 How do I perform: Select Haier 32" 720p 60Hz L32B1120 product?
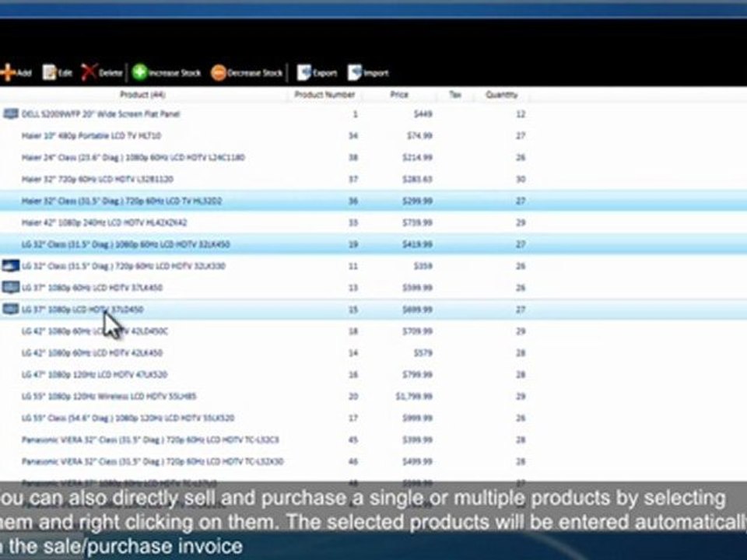[x=97, y=180]
